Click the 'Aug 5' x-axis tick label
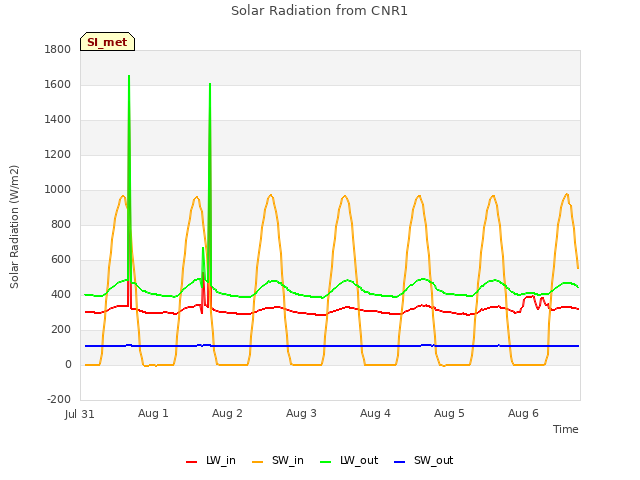The width and height of the screenshot is (640, 480). point(449,413)
